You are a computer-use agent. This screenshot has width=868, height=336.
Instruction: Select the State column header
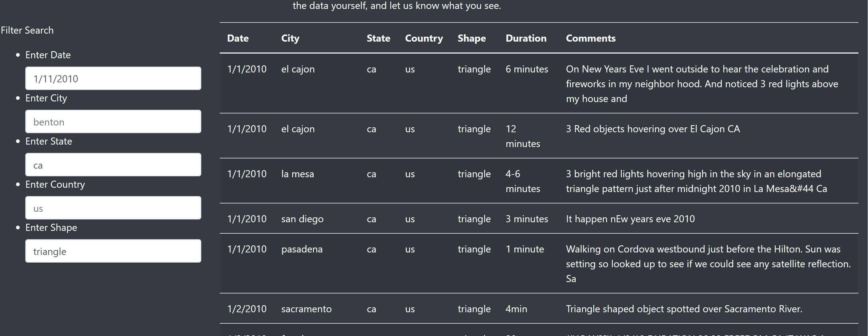point(378,38)
